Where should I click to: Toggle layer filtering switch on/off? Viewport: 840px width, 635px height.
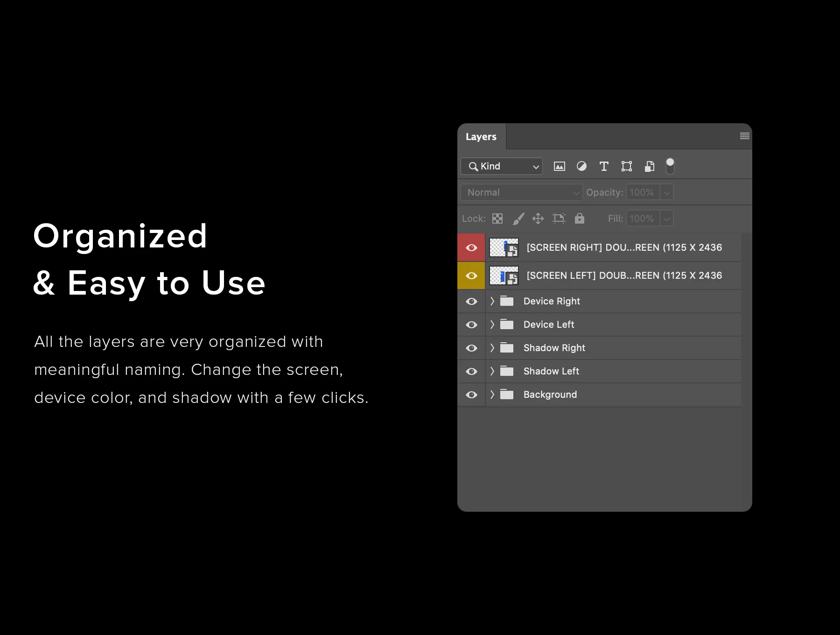[x=670, y=166]
